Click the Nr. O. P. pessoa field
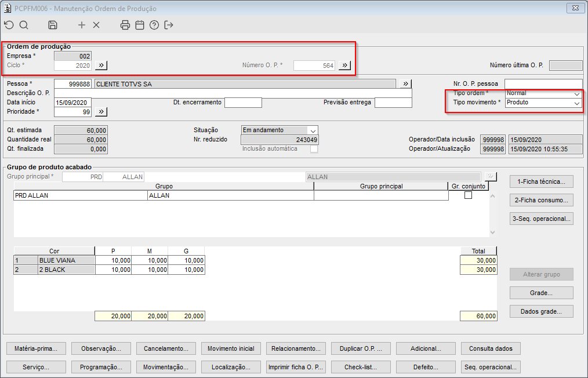The width and height of the screenshot is (588, 378). tap(543, 83)
